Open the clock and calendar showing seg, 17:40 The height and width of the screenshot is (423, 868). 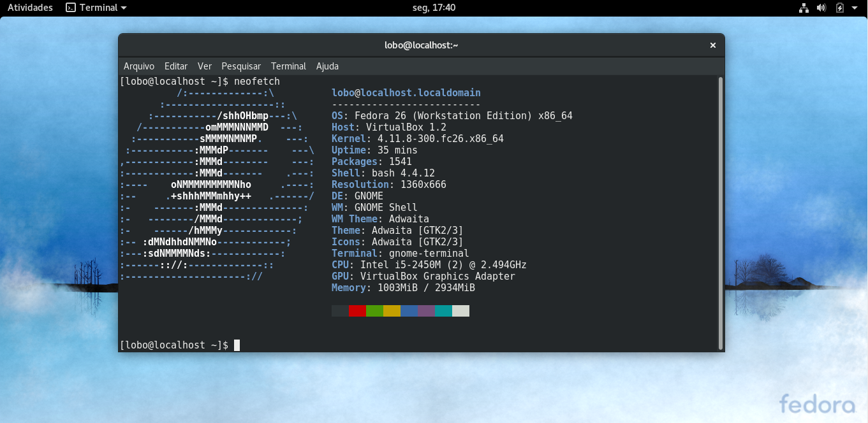pos(434,8)
